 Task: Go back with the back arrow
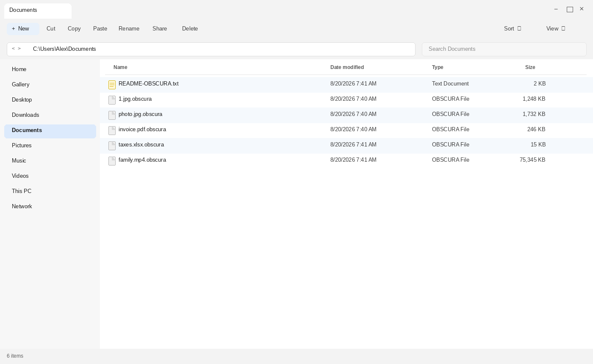tap(13, 49)
